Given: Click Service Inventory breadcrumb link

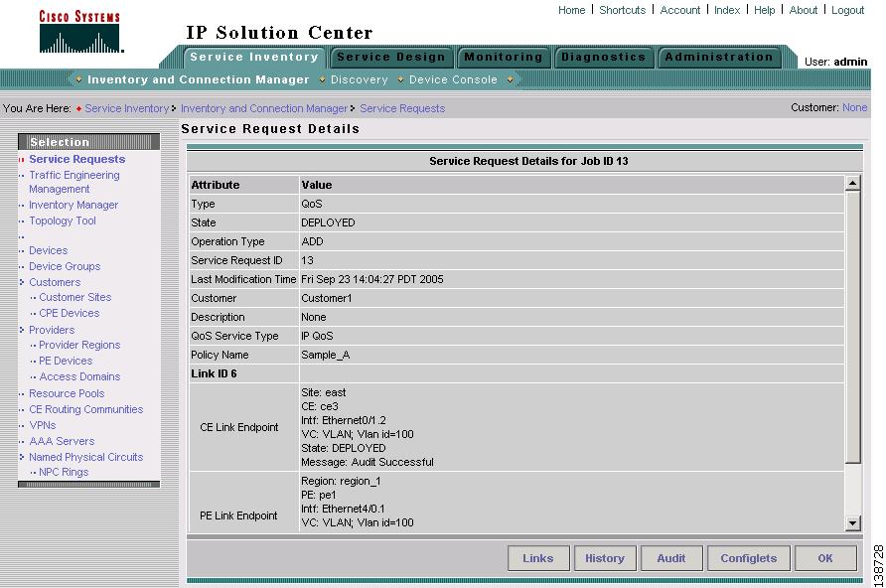Looking at the screenshot, I should (x=126, y=108).
